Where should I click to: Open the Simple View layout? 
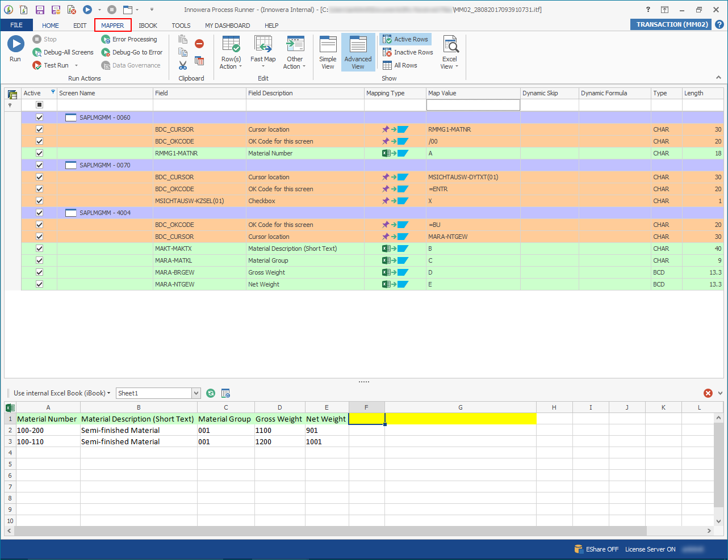(x=328, y=52)
